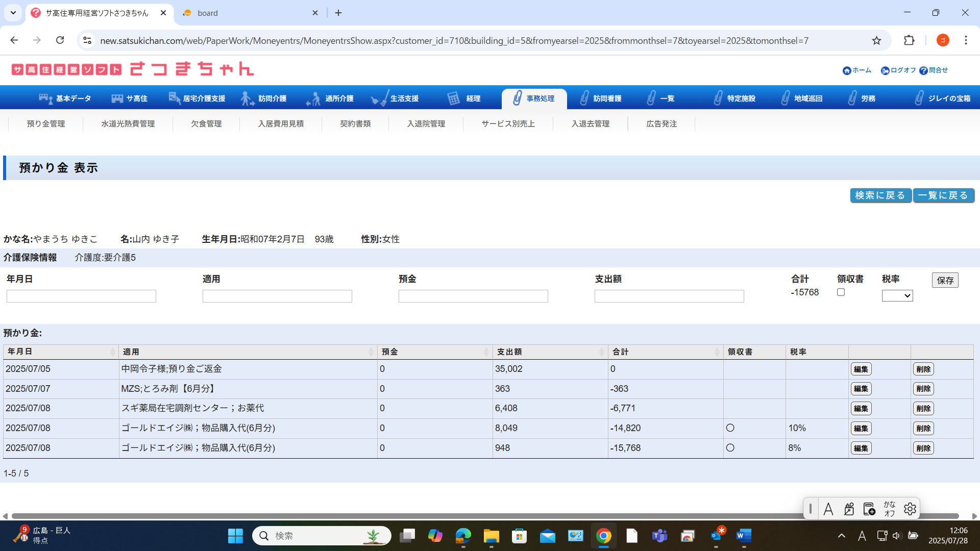Viewport: 980px width, 551px height.
Task: Click the ホーム home icon
Action: [x=847, y=71]
